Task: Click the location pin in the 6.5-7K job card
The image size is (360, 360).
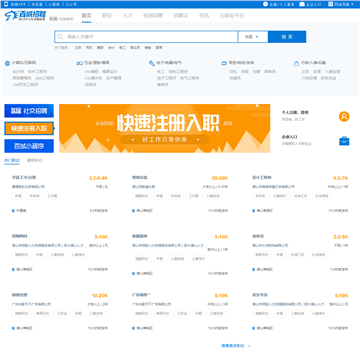Action: [x=254, y=211]
